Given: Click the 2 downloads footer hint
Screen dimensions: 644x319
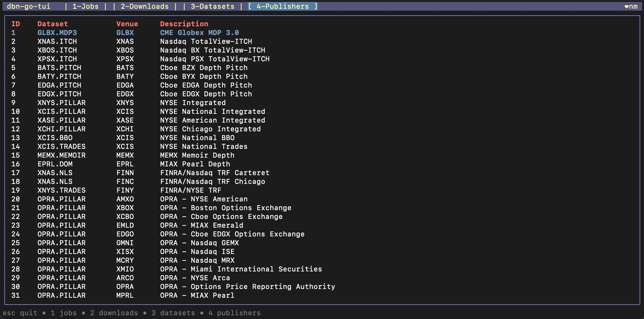Looking at the screenshot, I should tap(114, 313).
